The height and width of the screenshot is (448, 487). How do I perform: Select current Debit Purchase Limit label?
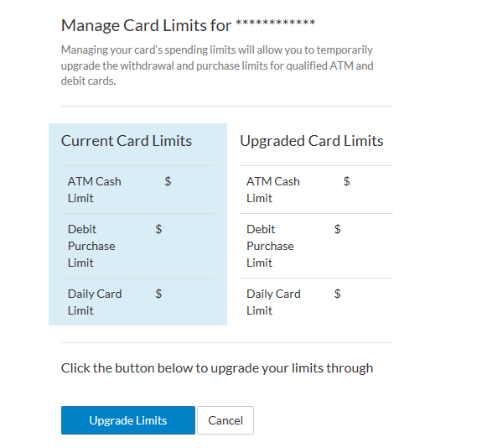[91, 246]
